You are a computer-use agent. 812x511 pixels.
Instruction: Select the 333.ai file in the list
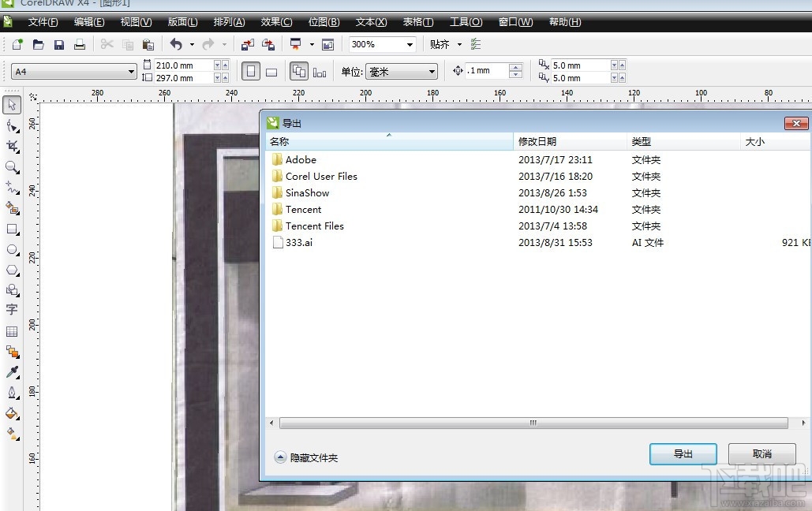pyautogui.click(x=298, y=243)
